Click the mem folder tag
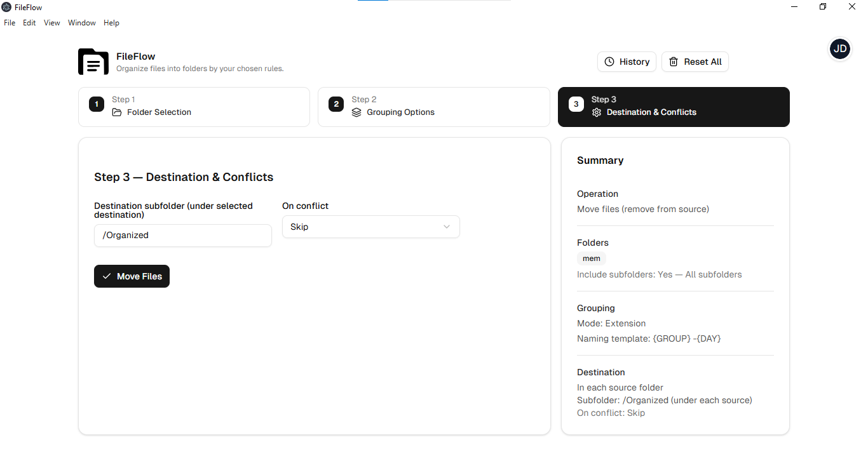Image resolution: width=868 pixels, height=461 pixels. point(592,258)
